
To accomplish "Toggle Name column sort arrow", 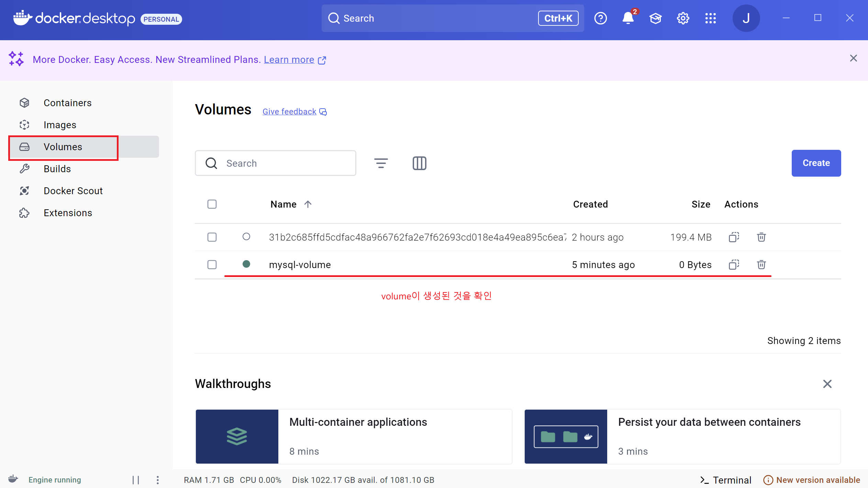I will 308,204.
